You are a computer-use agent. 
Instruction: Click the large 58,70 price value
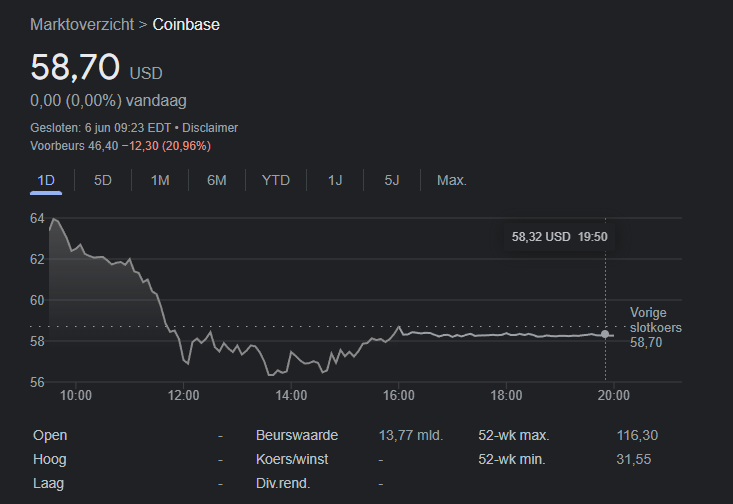coord(75,68)
